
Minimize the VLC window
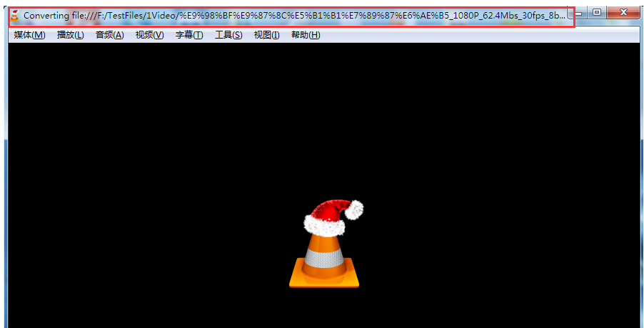point(578,13)
